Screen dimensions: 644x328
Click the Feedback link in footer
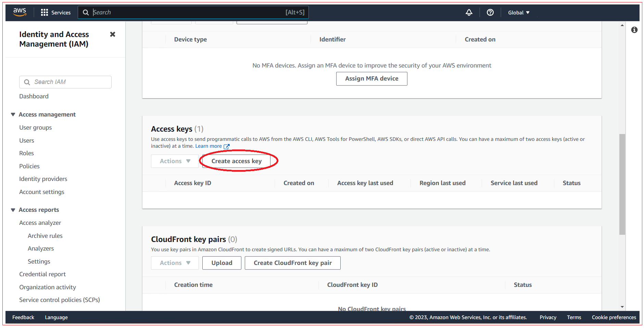pyautogui.click(x=23, y=317)
